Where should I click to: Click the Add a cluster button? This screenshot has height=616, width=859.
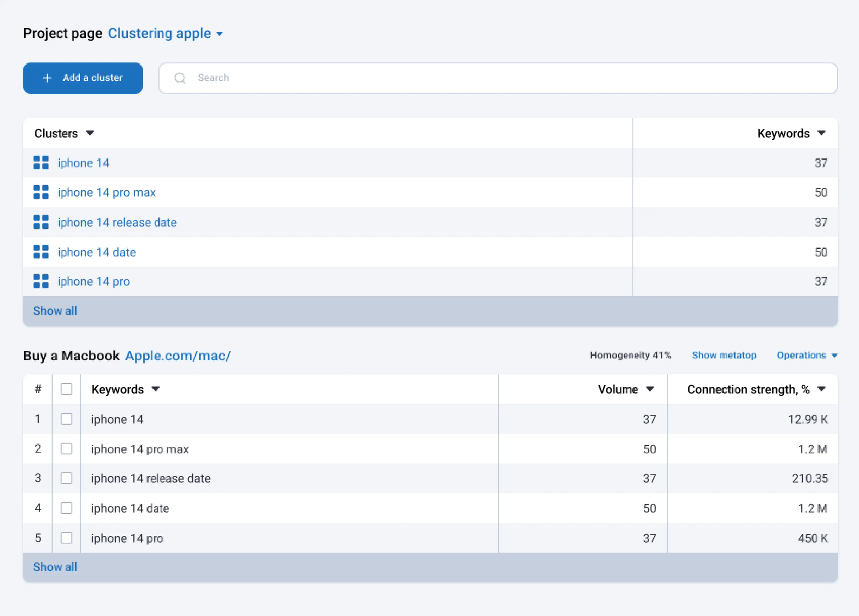tap(83, 78)
